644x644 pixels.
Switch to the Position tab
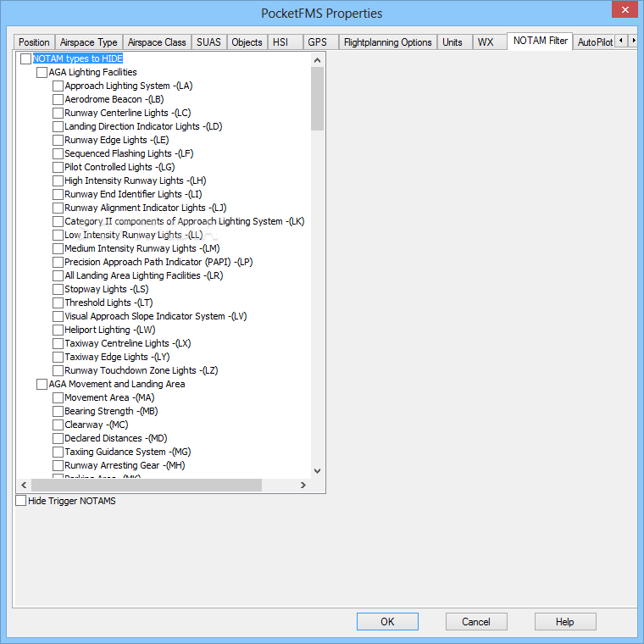[34, 42]
